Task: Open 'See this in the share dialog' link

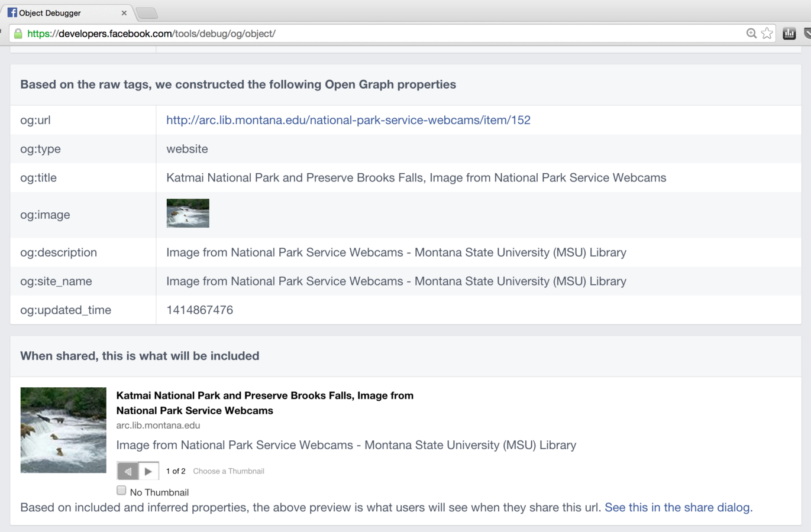Action: 678,508
